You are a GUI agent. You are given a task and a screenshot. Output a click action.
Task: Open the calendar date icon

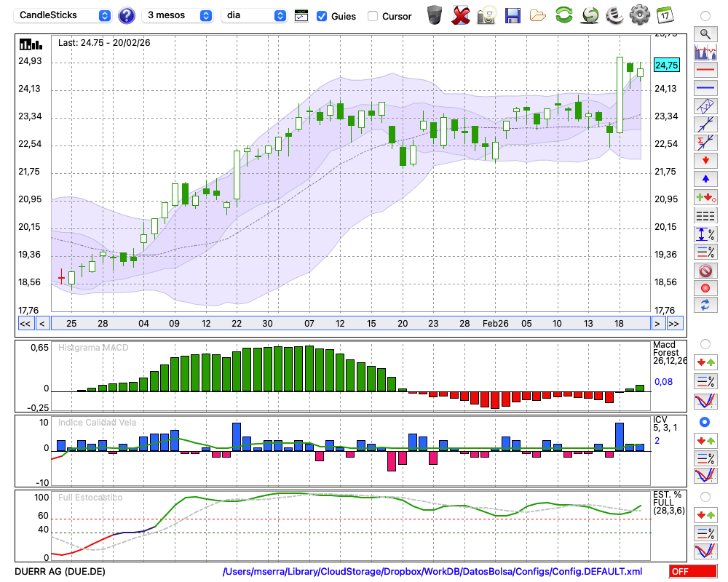665,15
